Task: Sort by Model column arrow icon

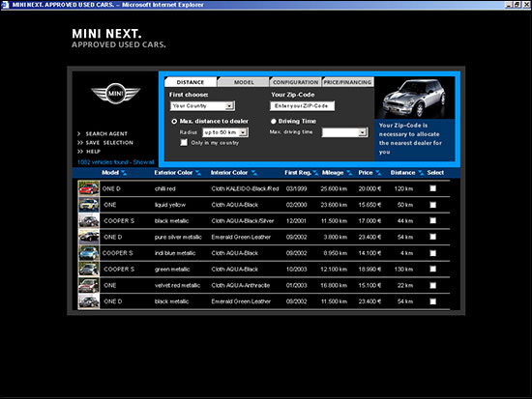Action: tap(124, 173)
